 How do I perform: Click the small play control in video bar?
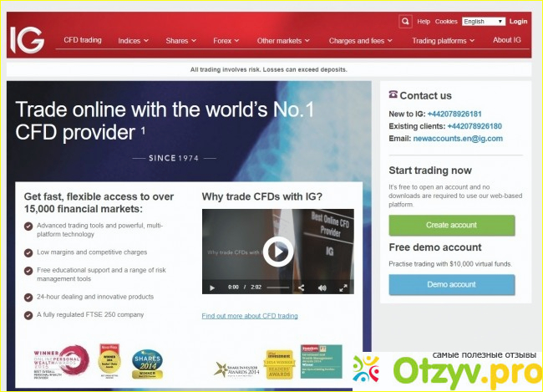212,287
